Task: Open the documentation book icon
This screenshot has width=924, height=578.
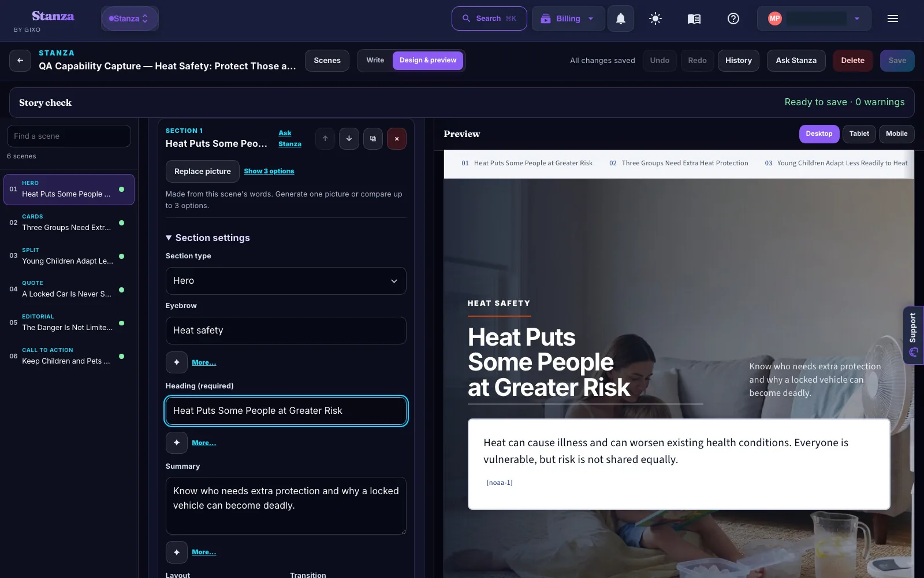Action: point(694,18)
